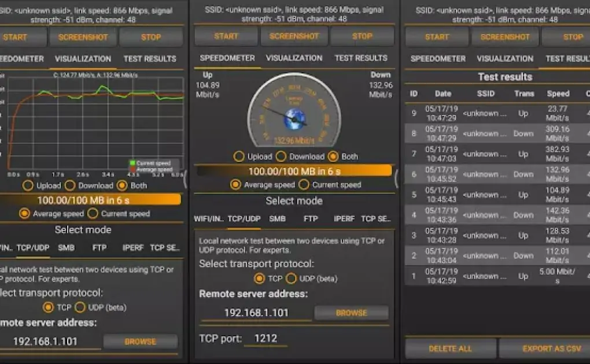Select result row 5 with 104.89 Mbit/s
Viewport: 590px width, 364px height.
pos(497,194)
